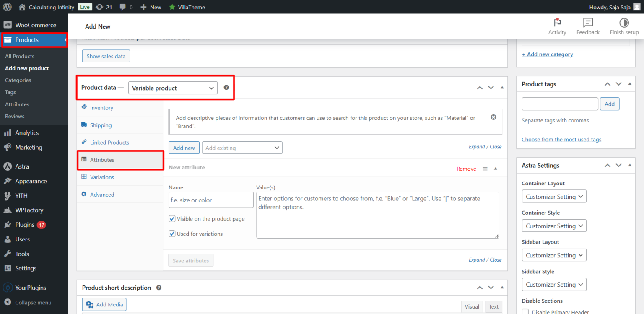Click the Activity bell icon
This screenshot has width=644, height=314.
pos(557,23)
